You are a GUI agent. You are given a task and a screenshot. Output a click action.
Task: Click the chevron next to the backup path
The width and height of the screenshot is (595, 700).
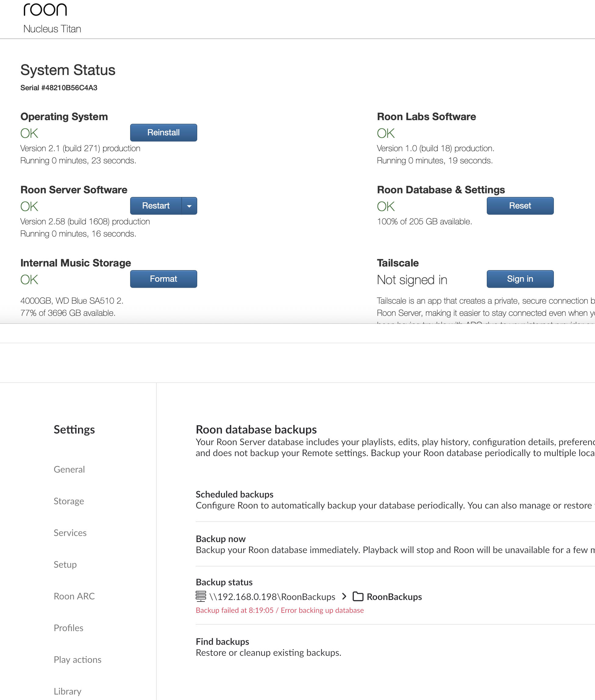344,596
